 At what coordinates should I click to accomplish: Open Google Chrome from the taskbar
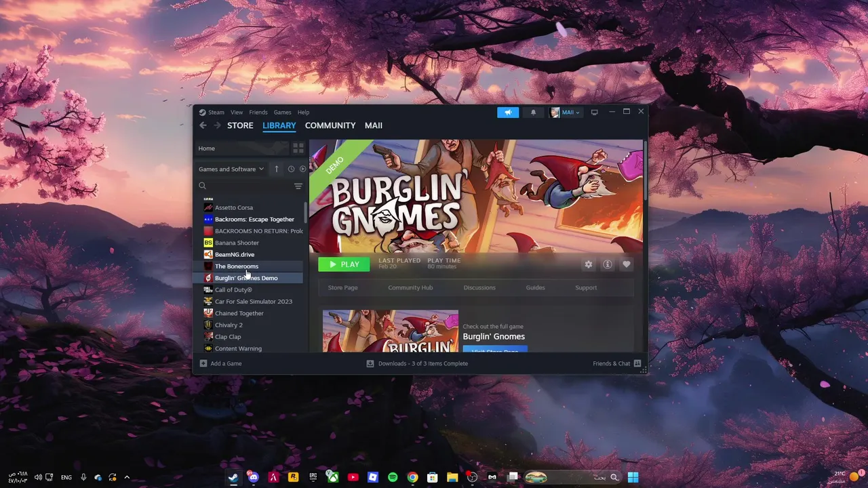[x=412, y=477]
